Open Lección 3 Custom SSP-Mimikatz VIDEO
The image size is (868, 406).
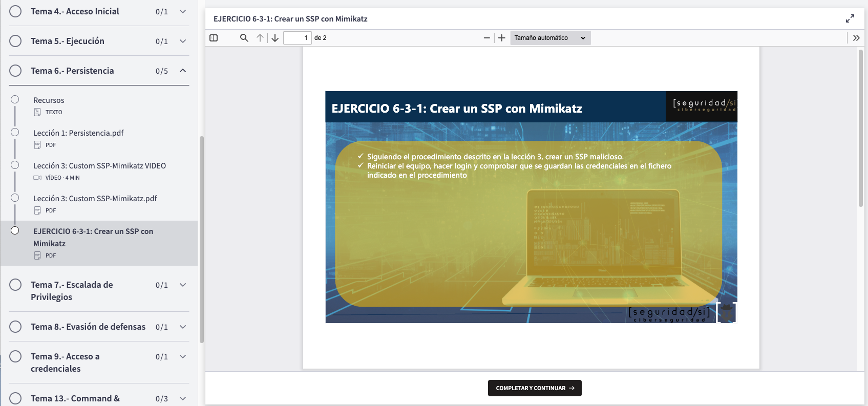(x=99, y=166)
